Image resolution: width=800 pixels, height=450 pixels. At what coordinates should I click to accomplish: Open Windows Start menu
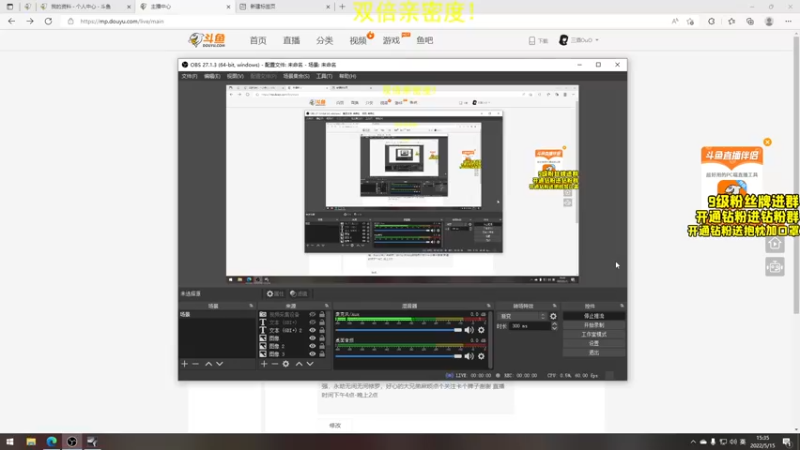tap(10, 441)
